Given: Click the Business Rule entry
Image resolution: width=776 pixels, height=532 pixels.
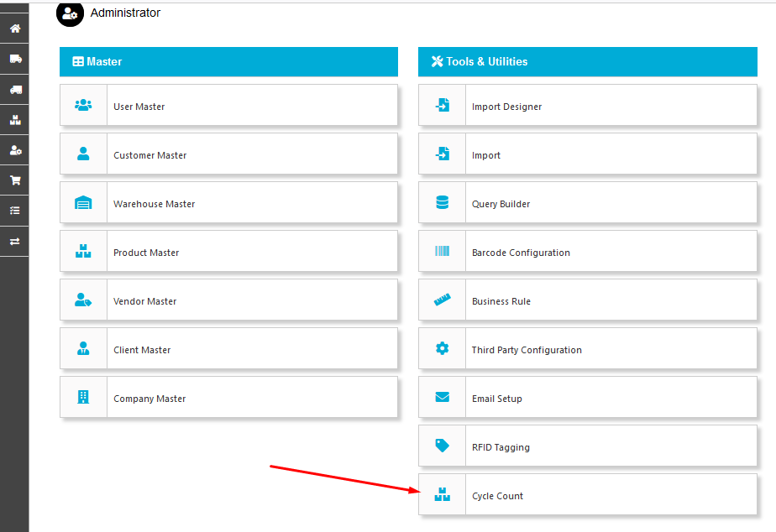Looking at the screenshot, I should 501,301.
